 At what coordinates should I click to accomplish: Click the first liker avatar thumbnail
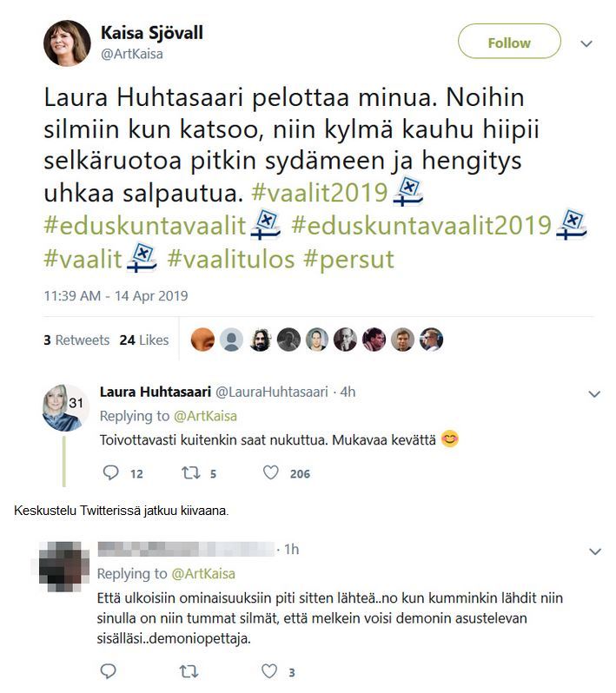[202, 340]
